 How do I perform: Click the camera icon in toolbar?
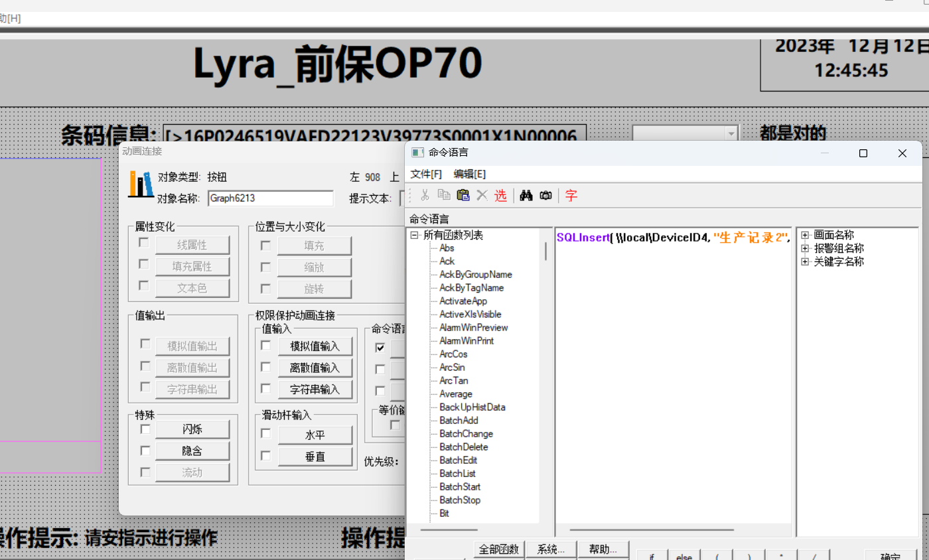(x=545, y=195)
